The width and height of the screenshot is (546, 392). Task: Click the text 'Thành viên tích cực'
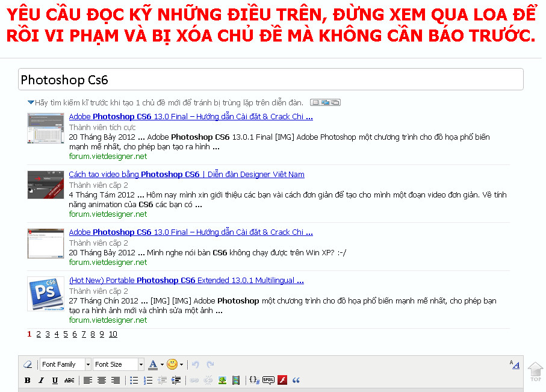point(102,127)
